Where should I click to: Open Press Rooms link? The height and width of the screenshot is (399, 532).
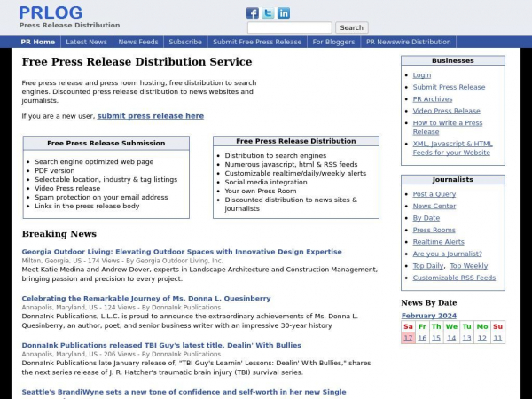click(434, 230)
